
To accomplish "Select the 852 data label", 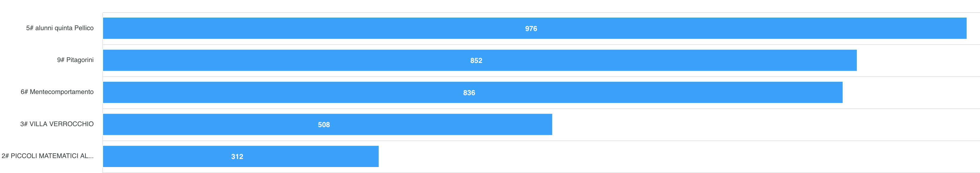I will [476, 61].
